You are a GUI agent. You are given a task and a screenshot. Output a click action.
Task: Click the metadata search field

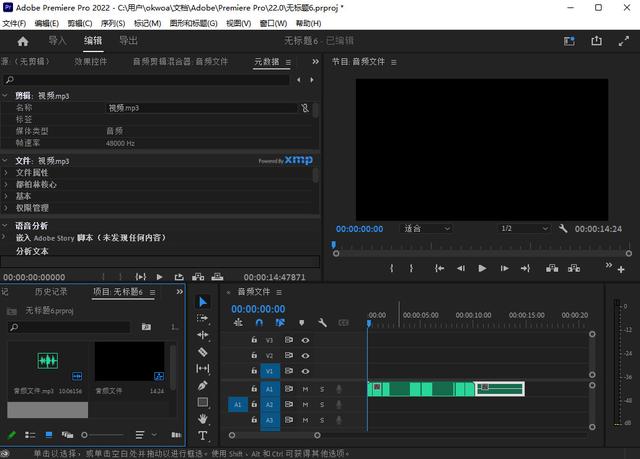point(146,80)
